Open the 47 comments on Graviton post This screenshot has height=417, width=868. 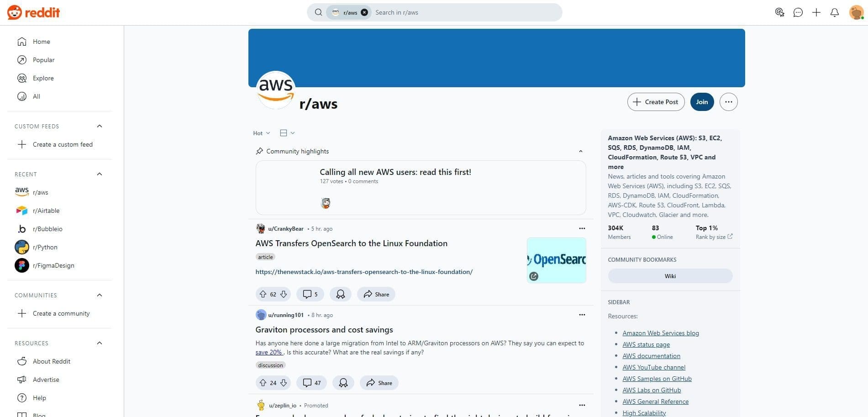tap(311, 383)
